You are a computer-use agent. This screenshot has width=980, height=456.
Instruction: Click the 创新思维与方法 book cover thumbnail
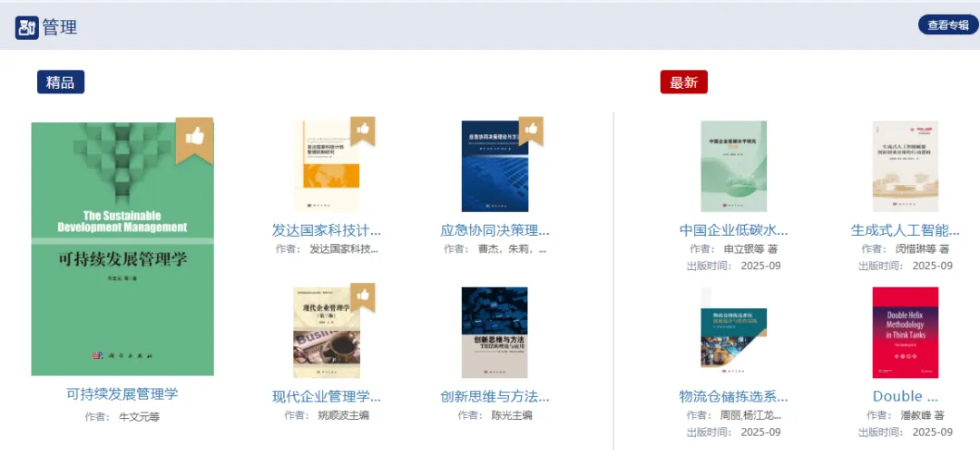495,333
